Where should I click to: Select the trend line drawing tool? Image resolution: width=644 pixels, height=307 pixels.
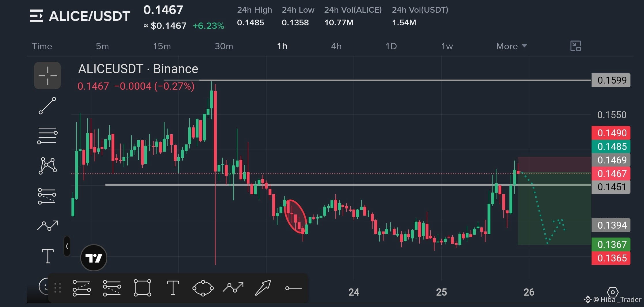(48, 106)
